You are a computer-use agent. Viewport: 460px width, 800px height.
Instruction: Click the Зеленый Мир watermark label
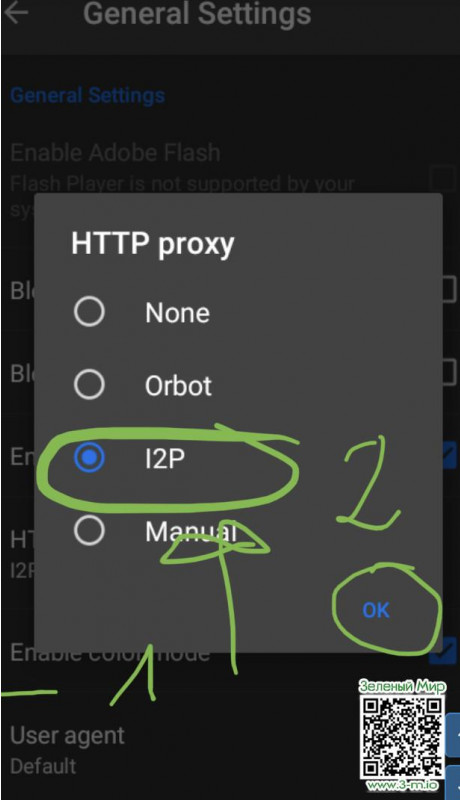click(x=402, y=686)
